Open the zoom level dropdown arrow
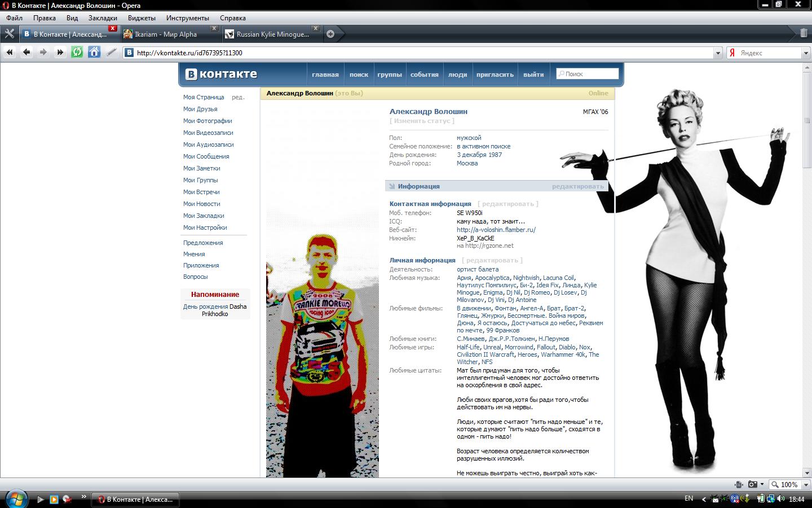The height and width of the screenshot is (508, 812). (806, 484)
